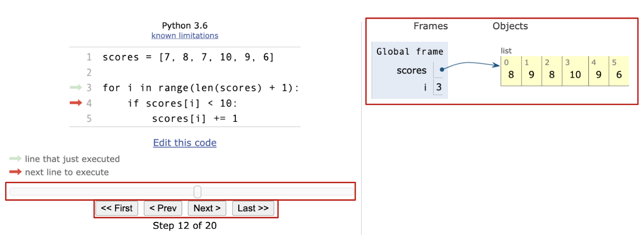Select list cell at index 3 (value 10)
This screenshot has width=644, height=250.
coord(575,72)
